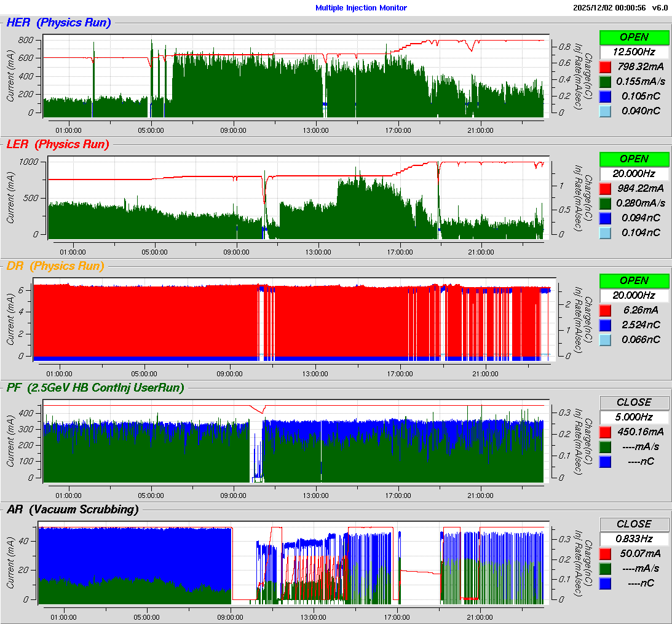Select the blue 2.524nC swatch in DR legend
Image resolution: width=672 pixels, height=624 pixels.
tap(606, 325)
